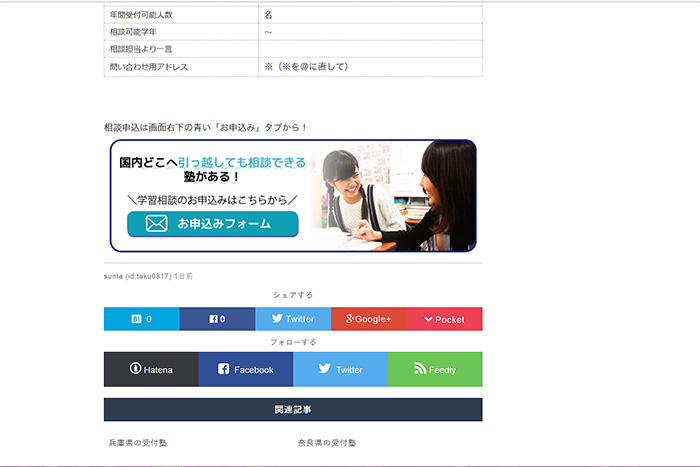The image size is (700, 467).
Task: Click the author name sunta
Action: click(114, 275)
